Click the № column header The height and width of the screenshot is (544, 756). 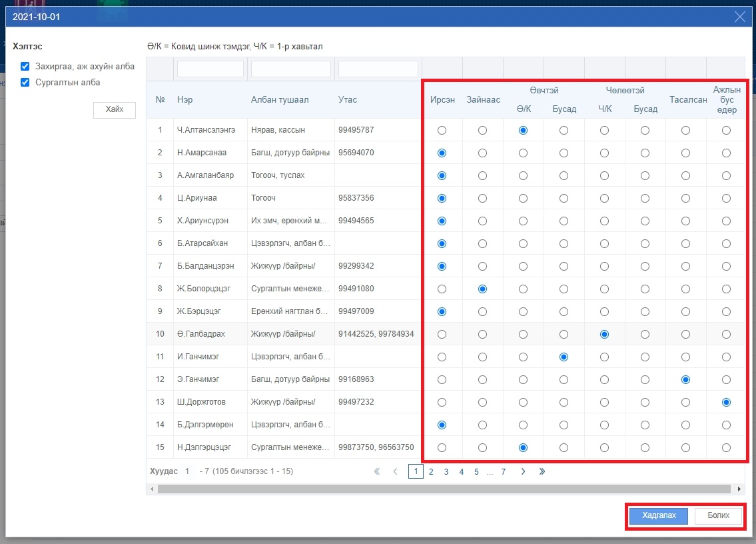pyautogui.click(x=160, y=100)
